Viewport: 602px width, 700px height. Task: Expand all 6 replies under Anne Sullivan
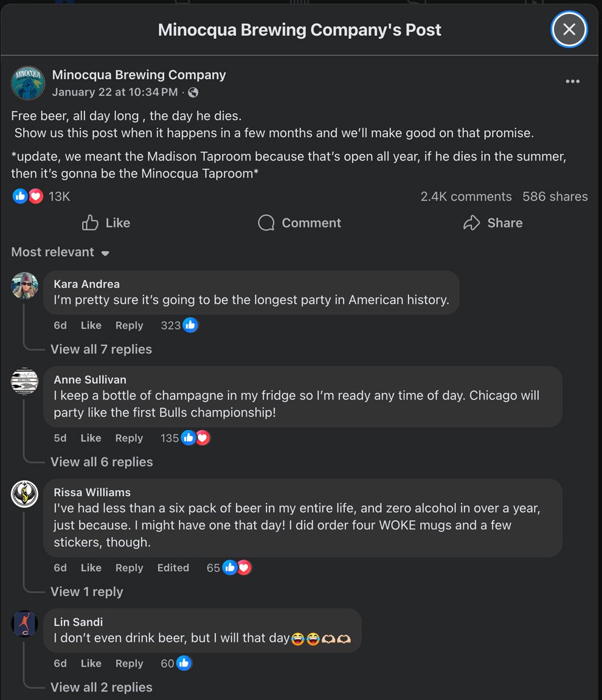(x=102, y=462)
